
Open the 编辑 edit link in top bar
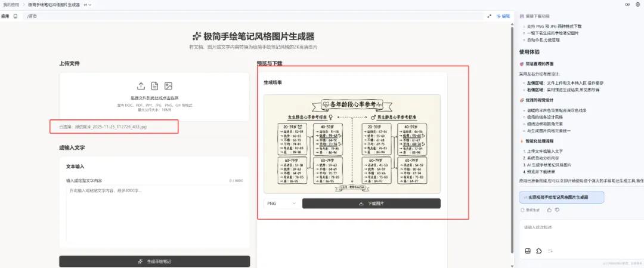point(503,16)
